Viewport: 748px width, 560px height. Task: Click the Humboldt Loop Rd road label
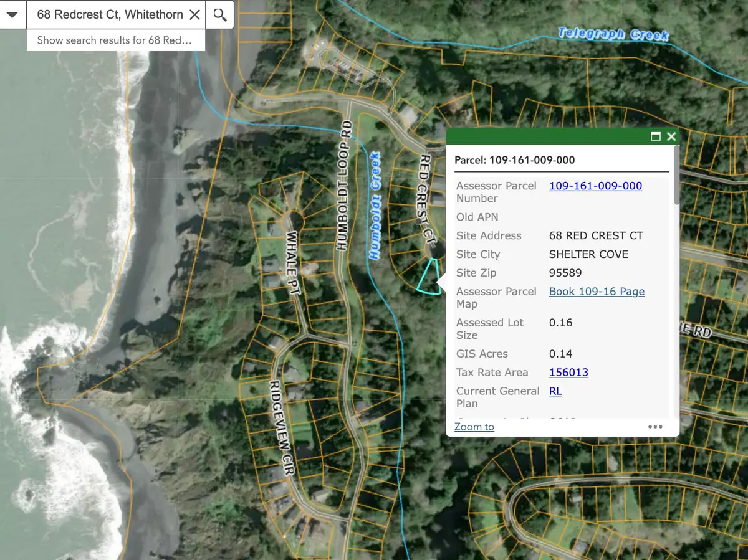point(345,187)
